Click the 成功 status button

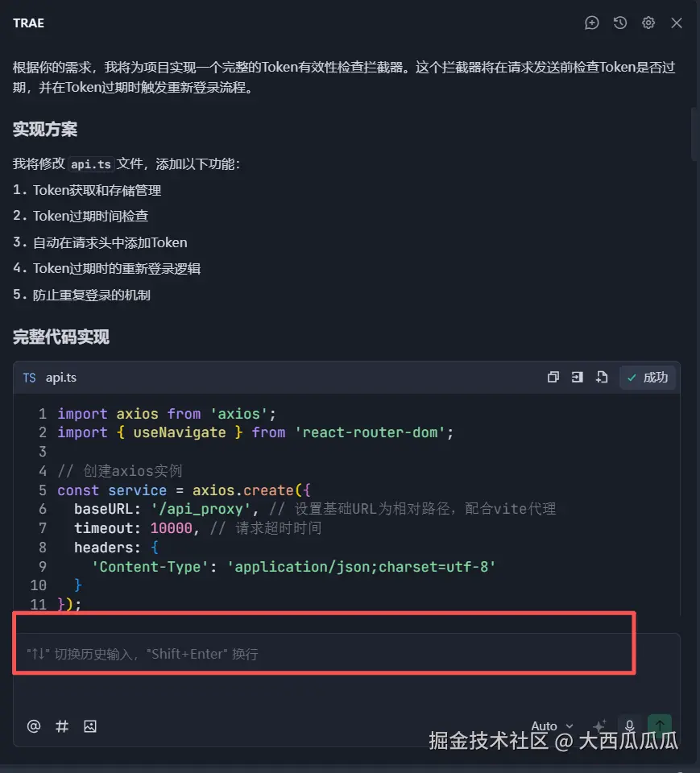click(x=647, y=378)
